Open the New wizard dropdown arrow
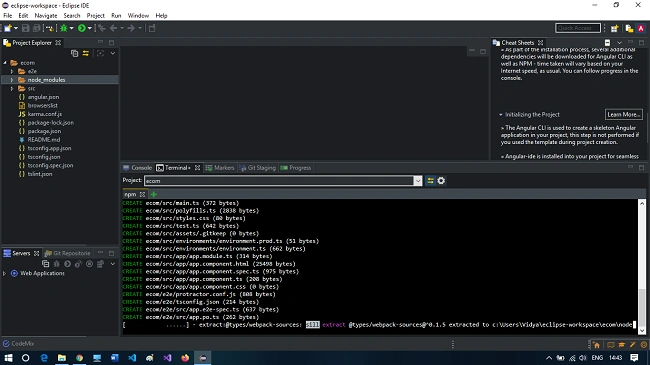 [x=16, y=28]
